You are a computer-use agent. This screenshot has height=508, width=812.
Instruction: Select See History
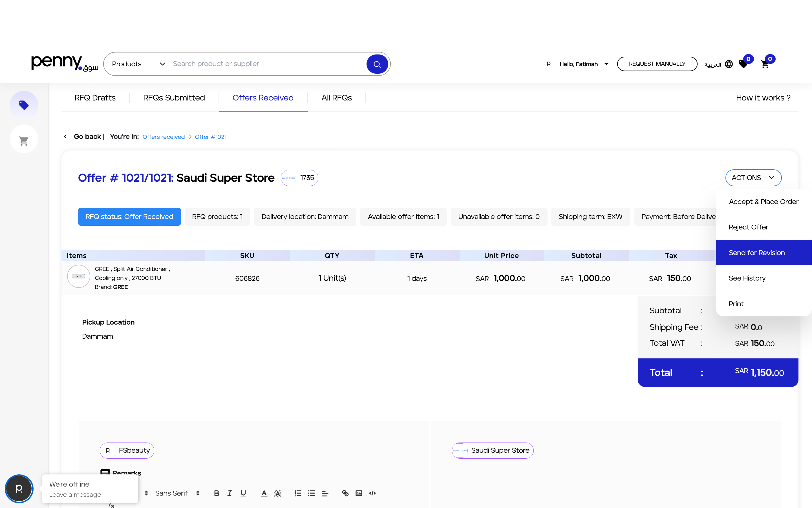[x=763, y=278]
